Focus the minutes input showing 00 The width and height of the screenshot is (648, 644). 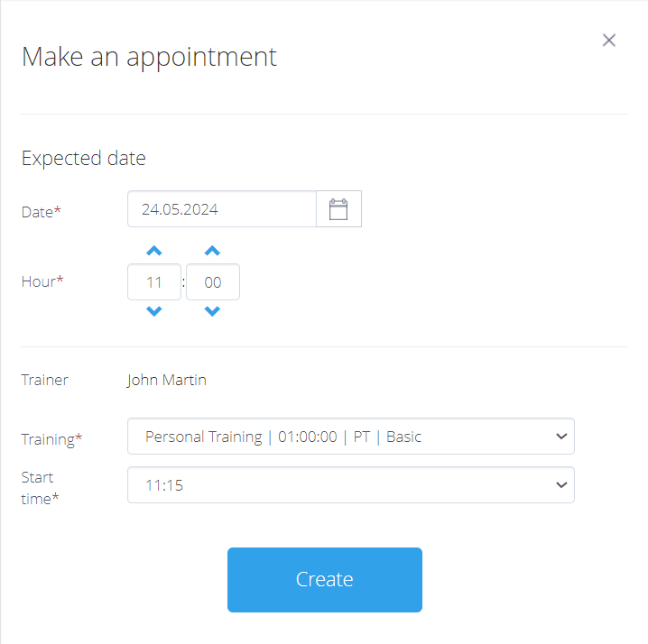pyautogui.click(x=213, y=281)
